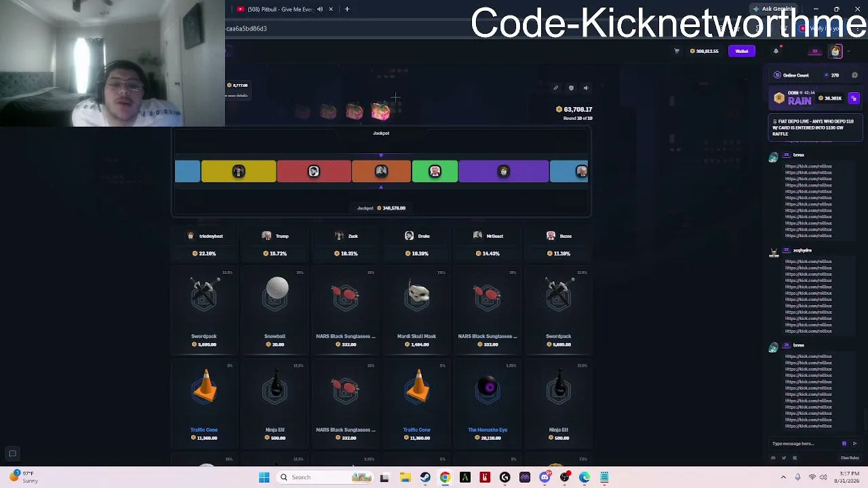Select the Pitbull YouTube tab

(281, 9)
